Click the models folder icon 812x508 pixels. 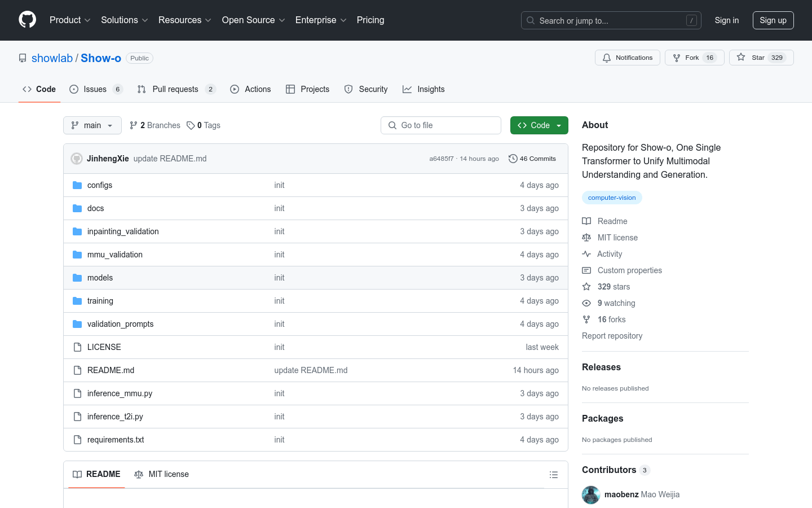tap(77, 278)
